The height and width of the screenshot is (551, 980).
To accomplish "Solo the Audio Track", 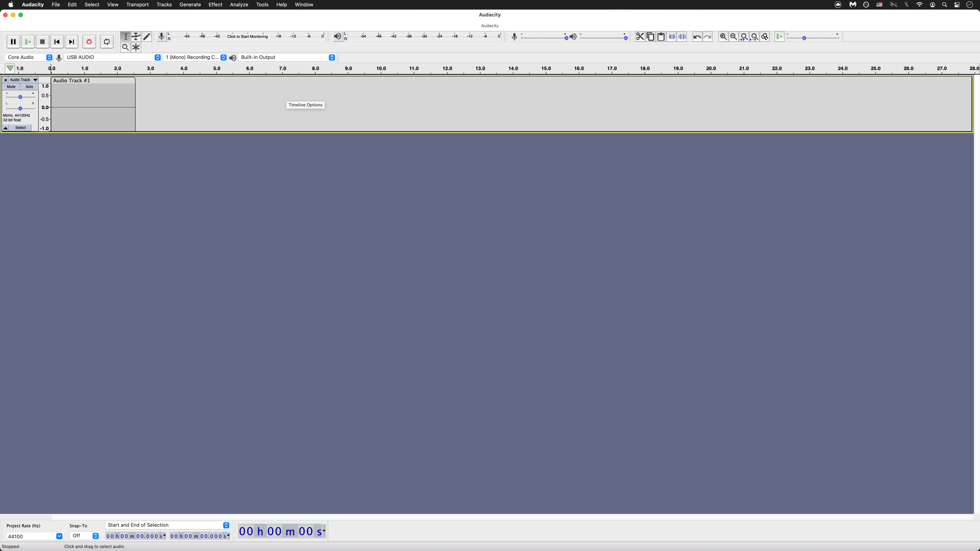I will (29, 87).
